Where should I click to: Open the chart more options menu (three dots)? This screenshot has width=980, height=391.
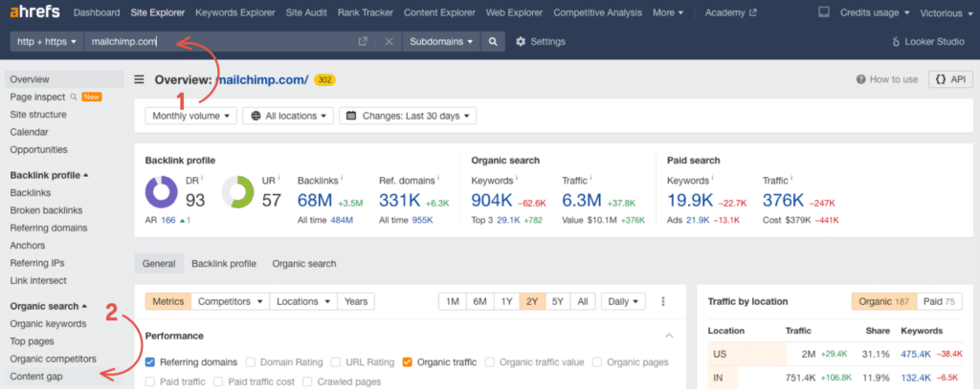(x=663, y=301)
